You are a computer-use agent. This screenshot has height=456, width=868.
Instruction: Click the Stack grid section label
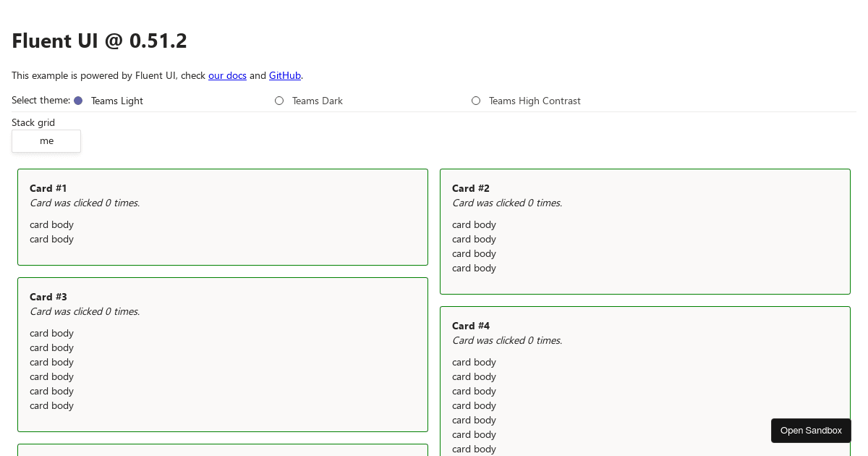point(33,122)
